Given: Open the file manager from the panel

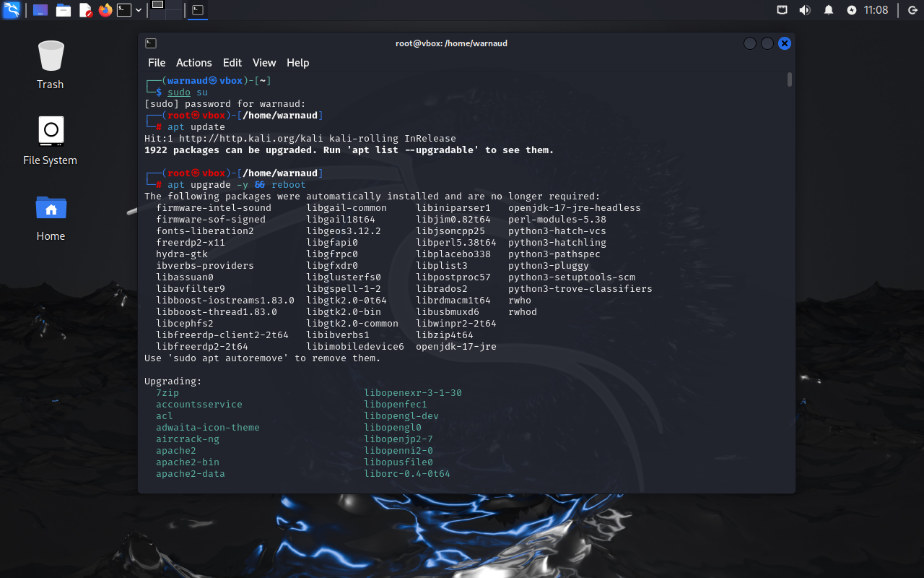Looking at the screenshot, I should point(64,10).
